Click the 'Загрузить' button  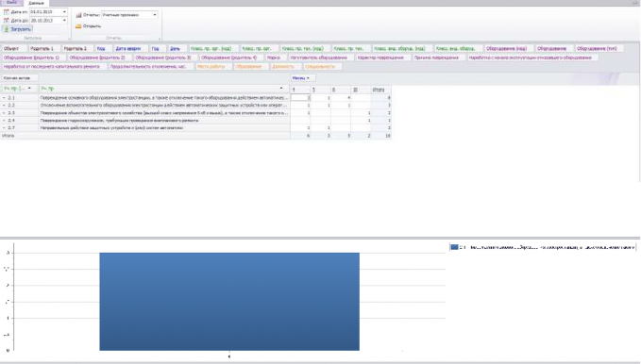click(x=18, y=29)
